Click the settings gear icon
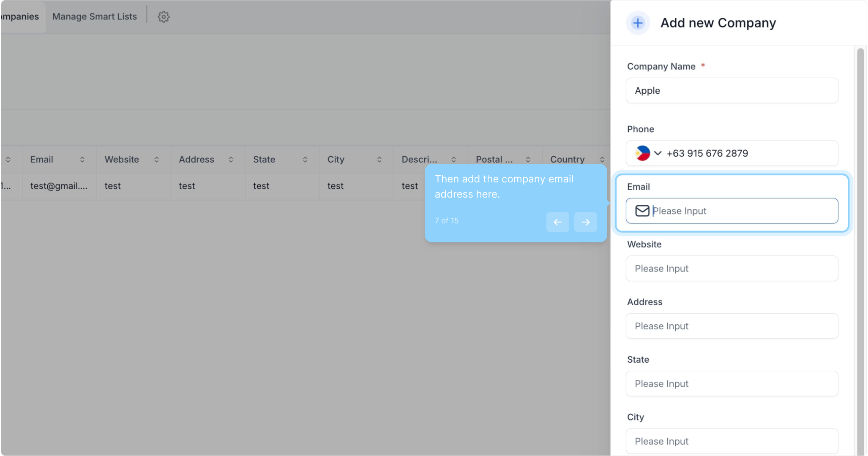The image size is (868, 456). tap(164, 17)
